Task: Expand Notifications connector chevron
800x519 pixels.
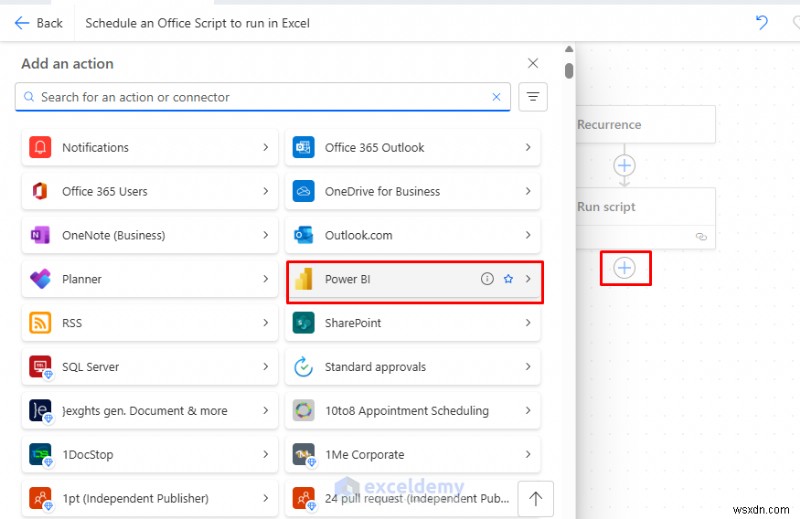Action: [265, 147]
